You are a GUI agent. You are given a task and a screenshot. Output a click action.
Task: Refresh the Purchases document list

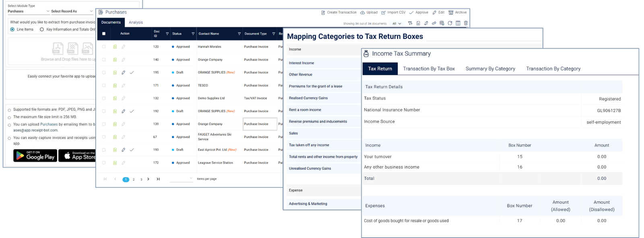(x=450, y=23)
